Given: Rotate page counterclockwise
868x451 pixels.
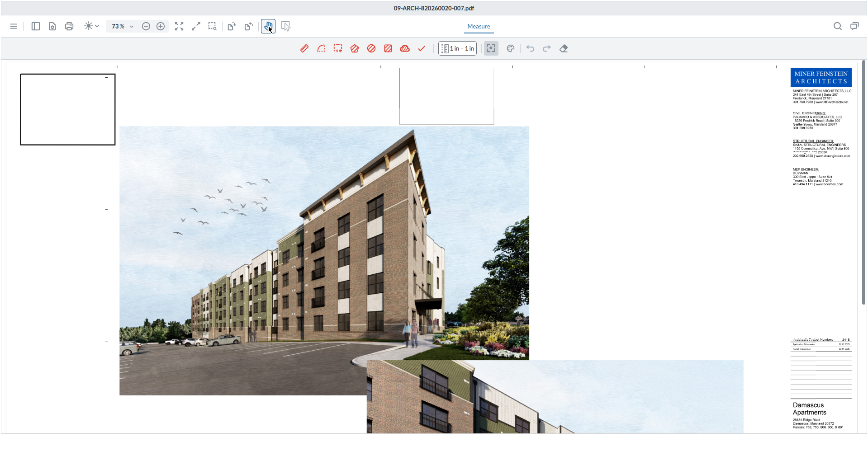Looking at the screenshot, I should 248,26.
